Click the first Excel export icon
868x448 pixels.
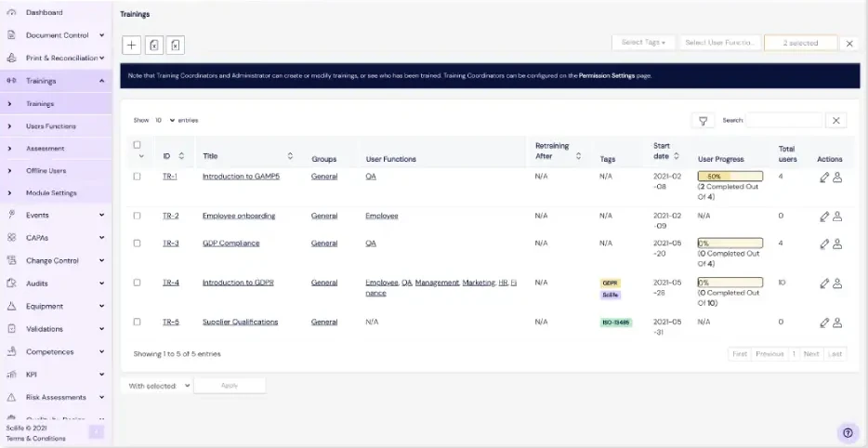coord(154,46)
